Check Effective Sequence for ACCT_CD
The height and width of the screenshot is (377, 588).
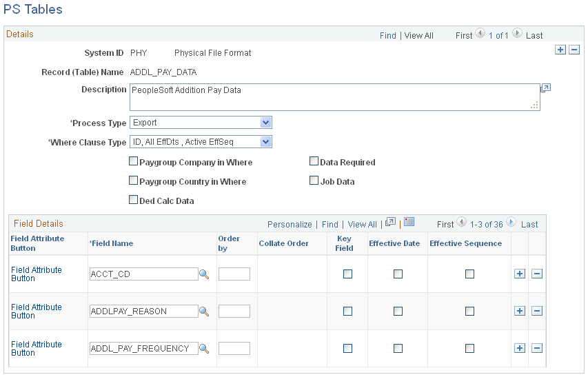point(469,274)
